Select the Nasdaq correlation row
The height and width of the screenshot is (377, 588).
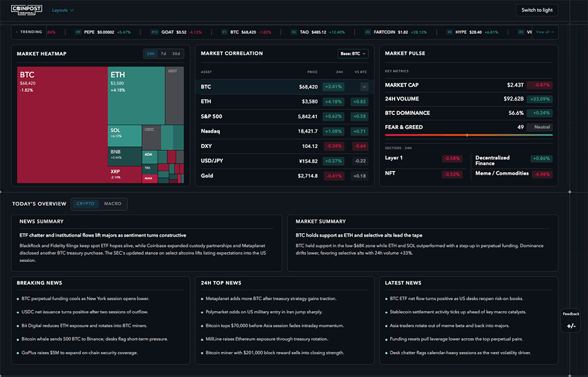[x=284, y=131]
